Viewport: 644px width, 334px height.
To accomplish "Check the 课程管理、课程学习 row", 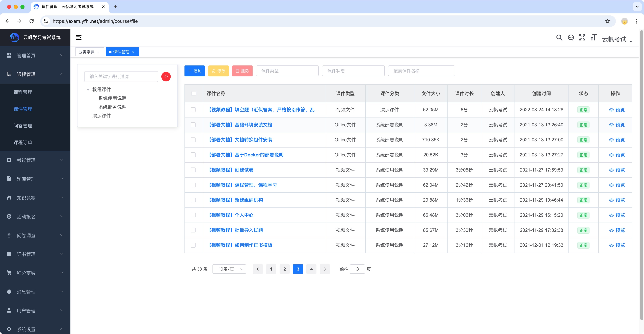I will pos(193,185).
